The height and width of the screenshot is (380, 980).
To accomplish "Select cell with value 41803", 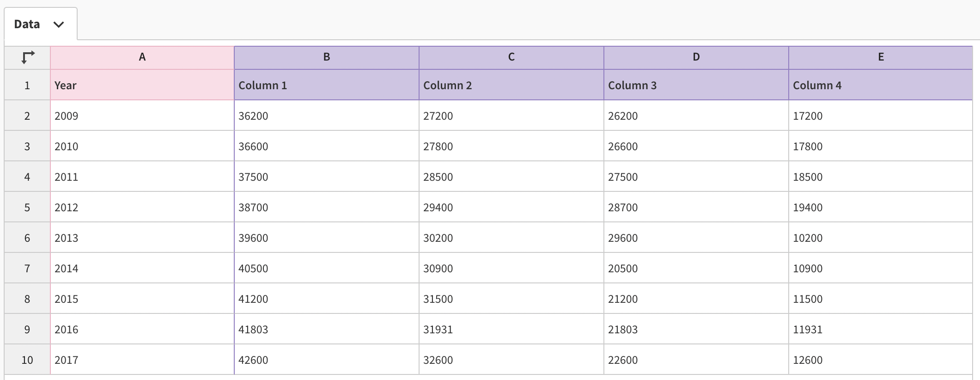I will [327, 329].
